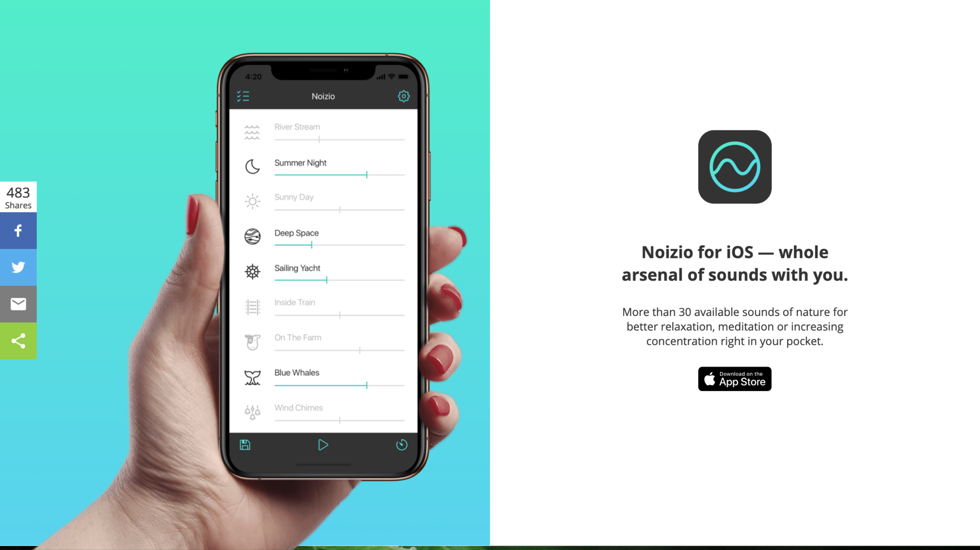Click the Blue Whales whale icon
This screenshot has height=550, width=980.
pyautogui.click(x=252, y=376)
